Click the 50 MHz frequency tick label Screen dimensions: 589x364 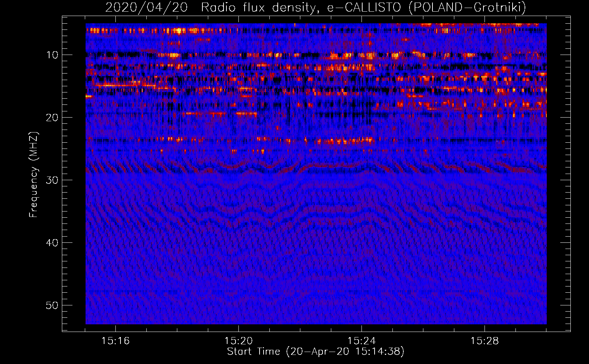tap(52, 305)
